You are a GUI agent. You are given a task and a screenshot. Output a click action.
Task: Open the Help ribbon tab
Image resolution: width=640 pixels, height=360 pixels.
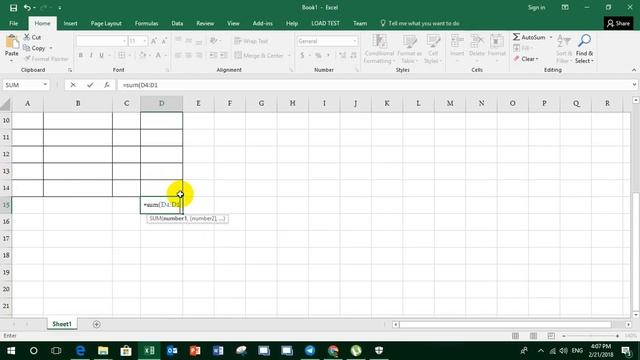(x=292, y=23)
